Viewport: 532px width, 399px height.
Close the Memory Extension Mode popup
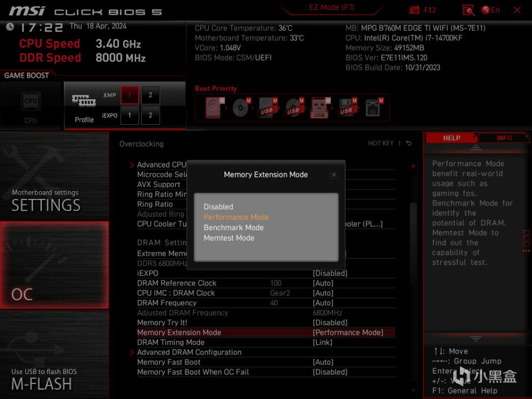pyautogui.click(x=334, y=175)
